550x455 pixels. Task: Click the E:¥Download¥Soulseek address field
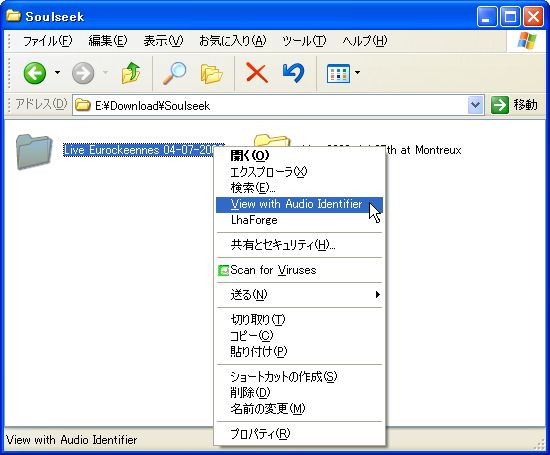(x=270, y=105)
